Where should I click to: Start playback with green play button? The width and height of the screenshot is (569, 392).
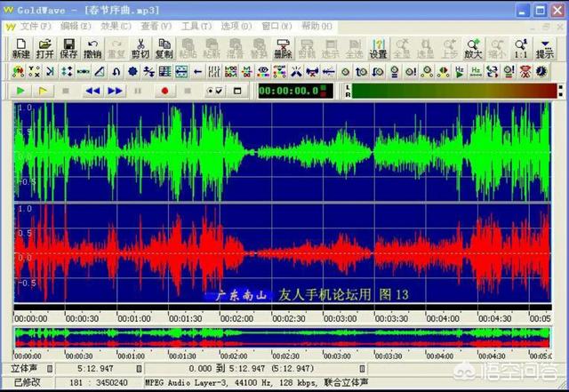[x=20, y=91]
